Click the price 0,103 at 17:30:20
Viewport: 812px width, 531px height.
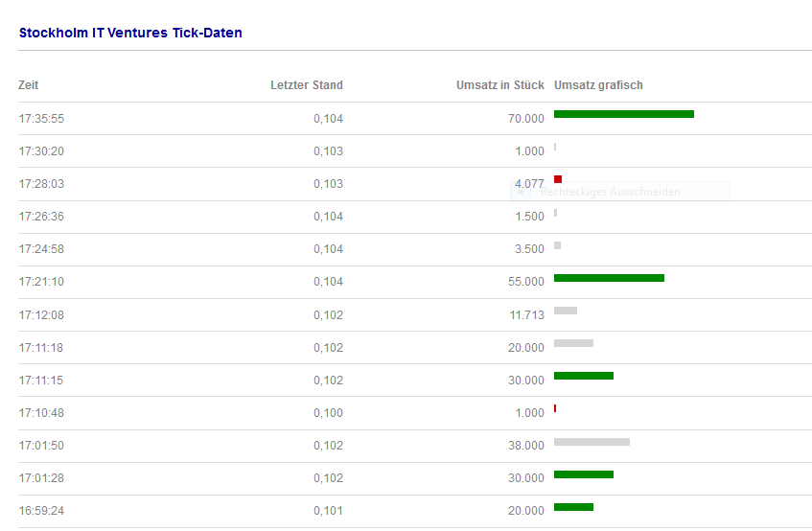(x=328, y=151)
